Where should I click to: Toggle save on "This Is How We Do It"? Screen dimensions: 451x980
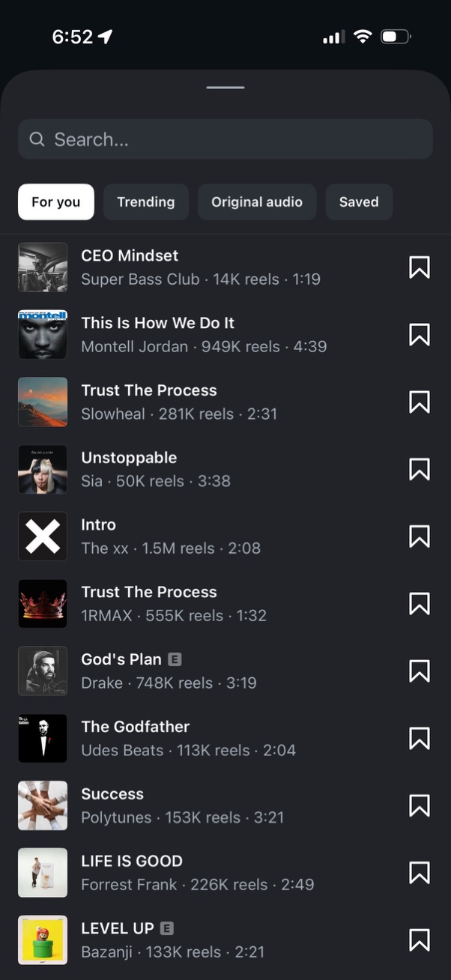[x=419, y=334]
